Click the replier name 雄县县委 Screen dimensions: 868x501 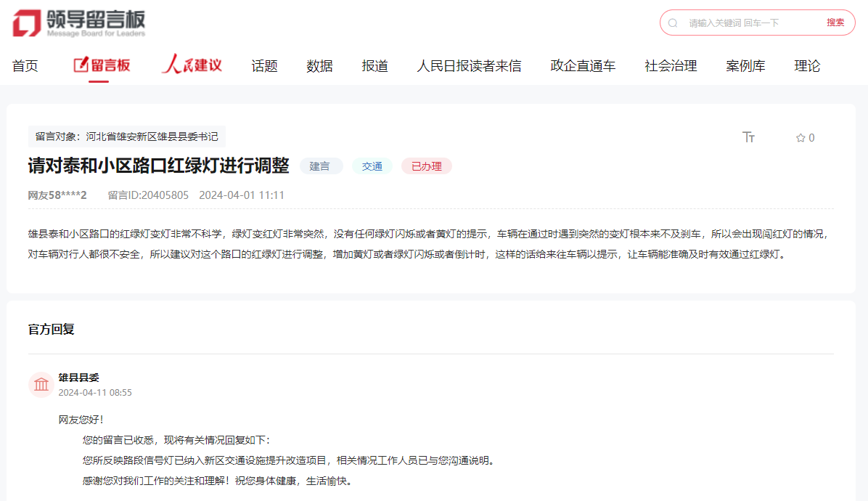coord(78,378)
